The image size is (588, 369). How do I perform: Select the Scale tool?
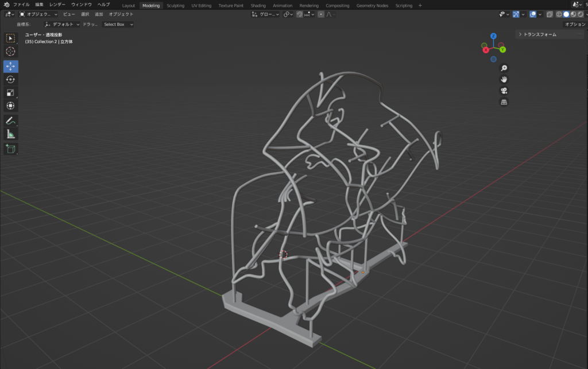pyautogui.click(x=10, y=92)
